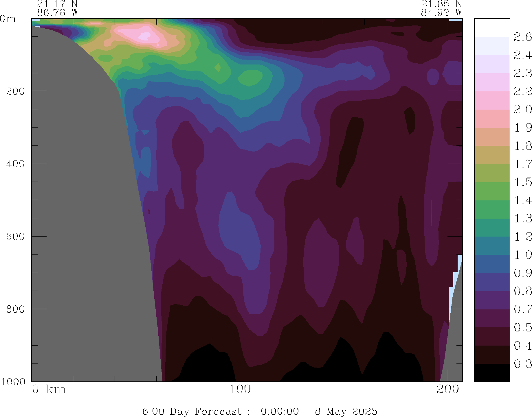Click the '800' depth axis label

(16, 309)
